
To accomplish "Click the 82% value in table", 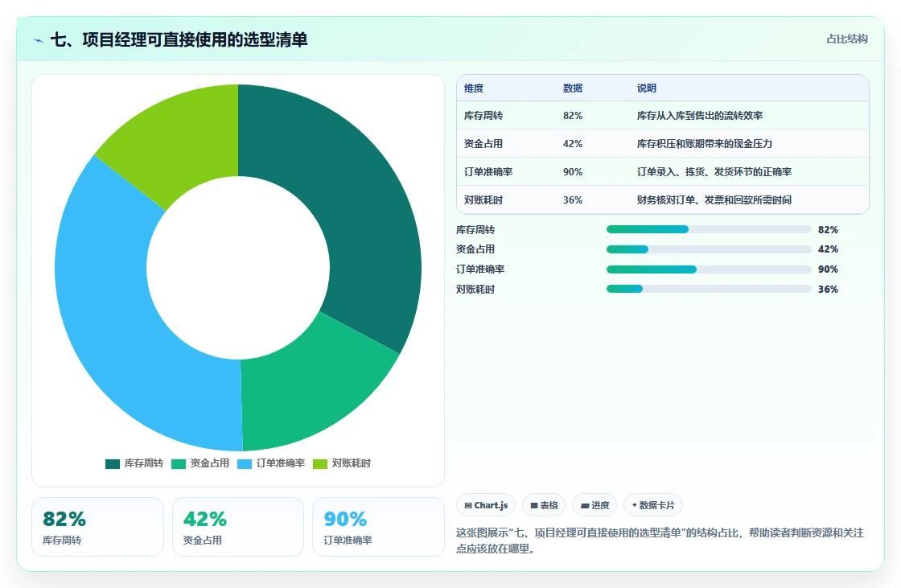I will coord(572,116).
